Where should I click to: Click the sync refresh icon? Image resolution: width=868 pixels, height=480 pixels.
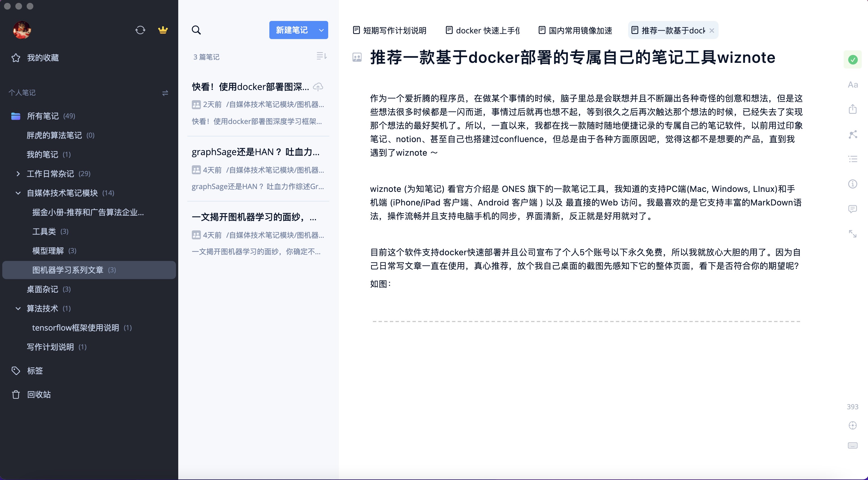click(x=140, y=30)
